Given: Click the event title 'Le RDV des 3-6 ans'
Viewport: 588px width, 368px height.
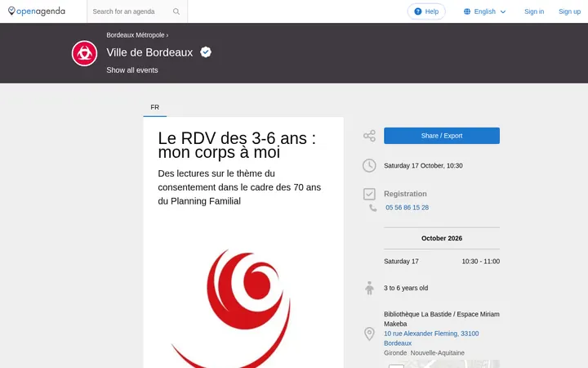Looking at the screenshot, I should 237,145.
